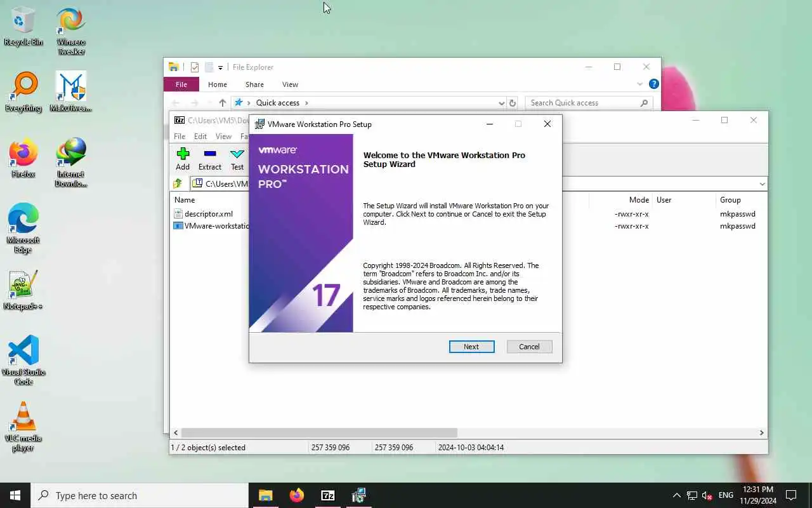Click the Extract icon in 7-Zip

(210, 159)
